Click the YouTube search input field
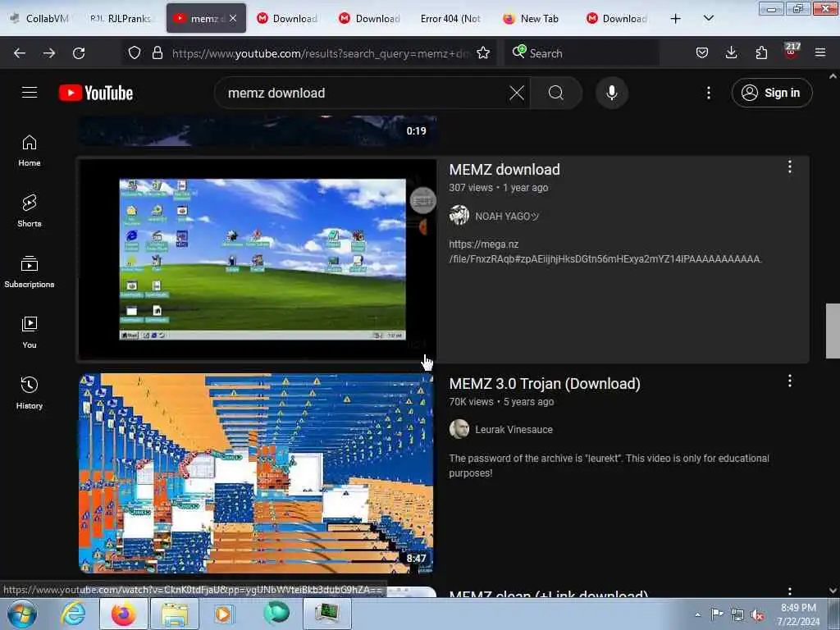Viewport: 840px width, 630px height. [364, 93]
